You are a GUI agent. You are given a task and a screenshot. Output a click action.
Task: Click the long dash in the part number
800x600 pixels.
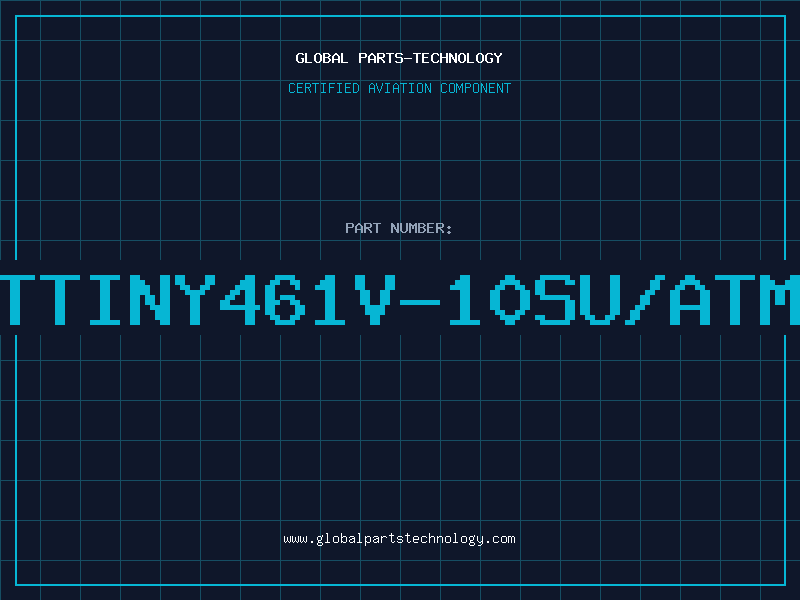(420, 303)
